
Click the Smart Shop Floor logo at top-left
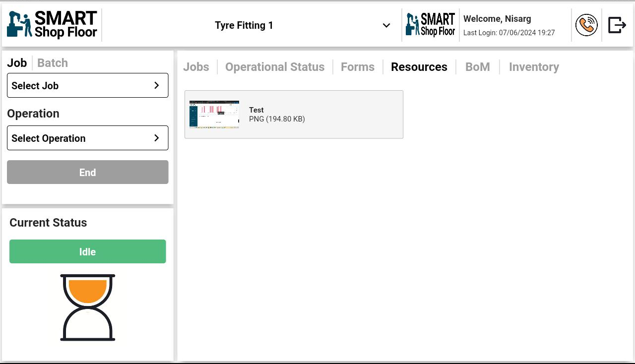52,25
